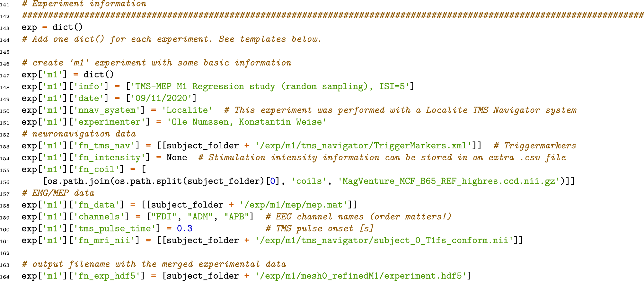Click path '/exp/m1/tms_navigator/subject_0_T1fs_conform.nii'
Image resolution: width=644 pixels, height=281 pixels.
384,241
